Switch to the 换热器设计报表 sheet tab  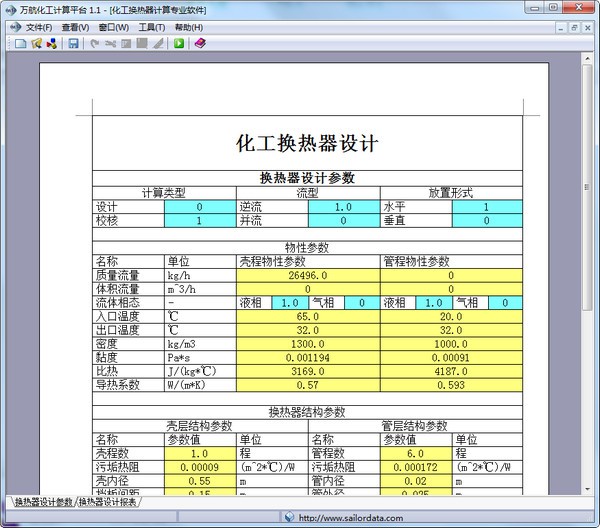pos(108,502)
